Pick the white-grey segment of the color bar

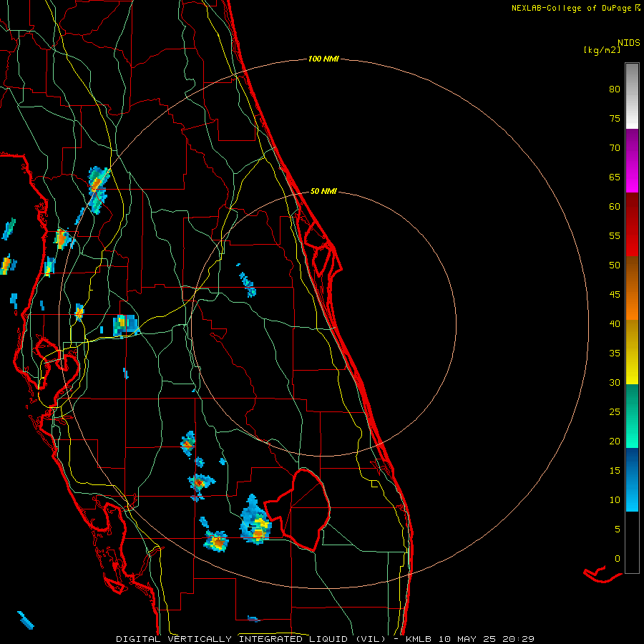(632, 96)
